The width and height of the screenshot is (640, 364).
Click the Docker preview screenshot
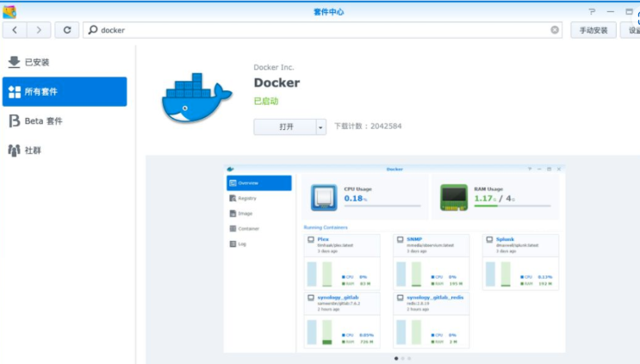(x=395, y=259)
